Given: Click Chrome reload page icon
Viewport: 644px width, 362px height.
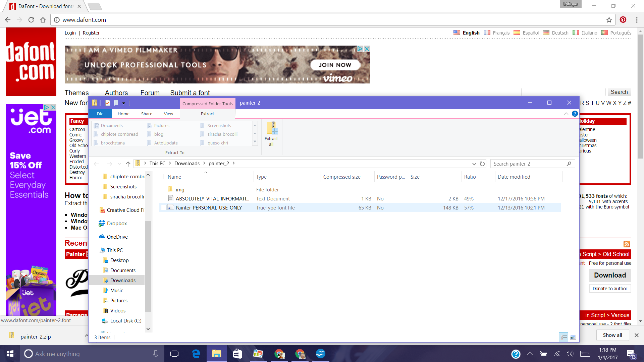Looking at the screenshot, I should point(31,20).
